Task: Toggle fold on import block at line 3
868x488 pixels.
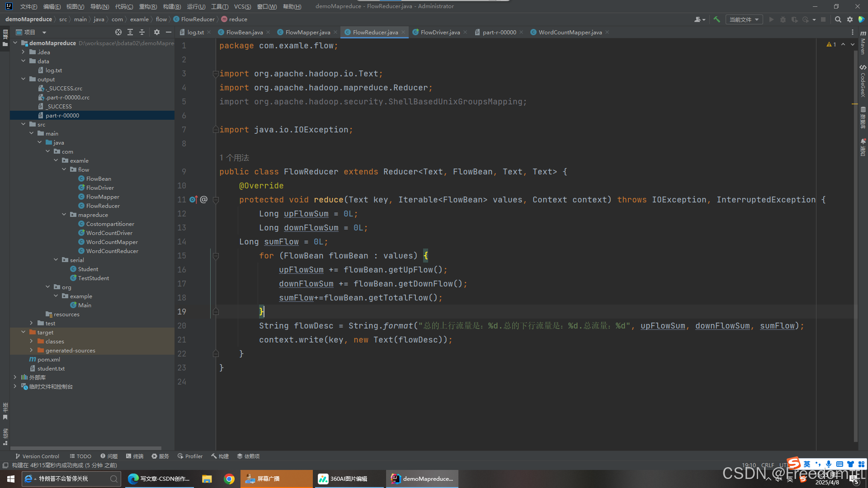Action: pyautogui.click(x=216, y=74)
